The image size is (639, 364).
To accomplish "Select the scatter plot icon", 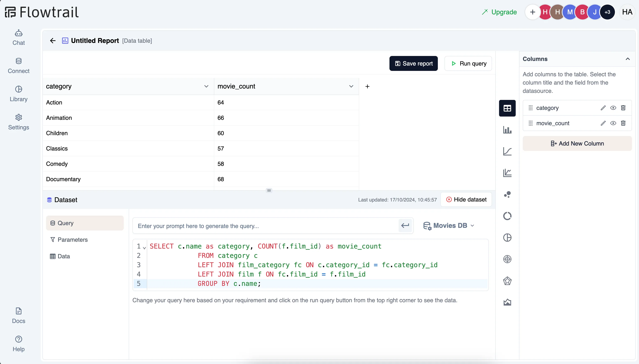I will [x=507, y=194].
